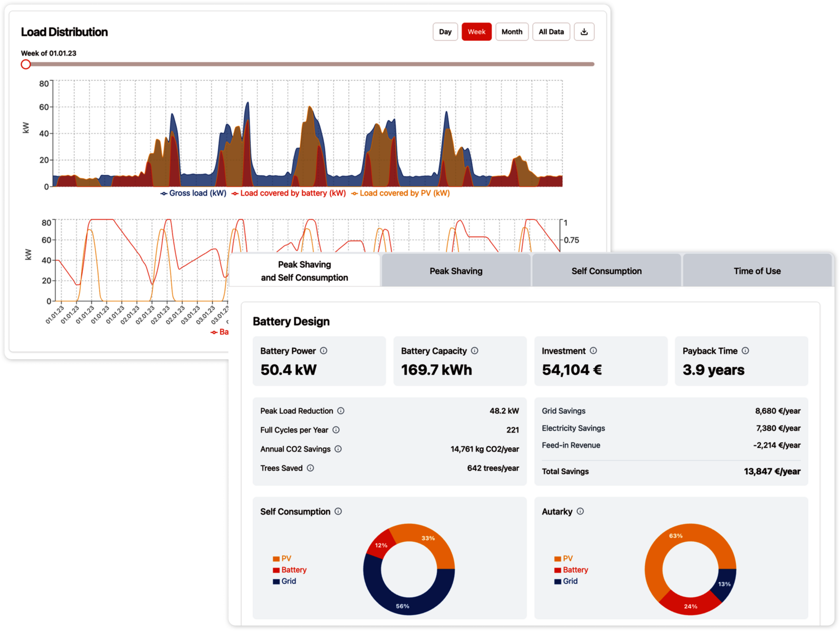The image size is (840, 631).
Task: Switch chart range to Day
Action: coord(445,32)
